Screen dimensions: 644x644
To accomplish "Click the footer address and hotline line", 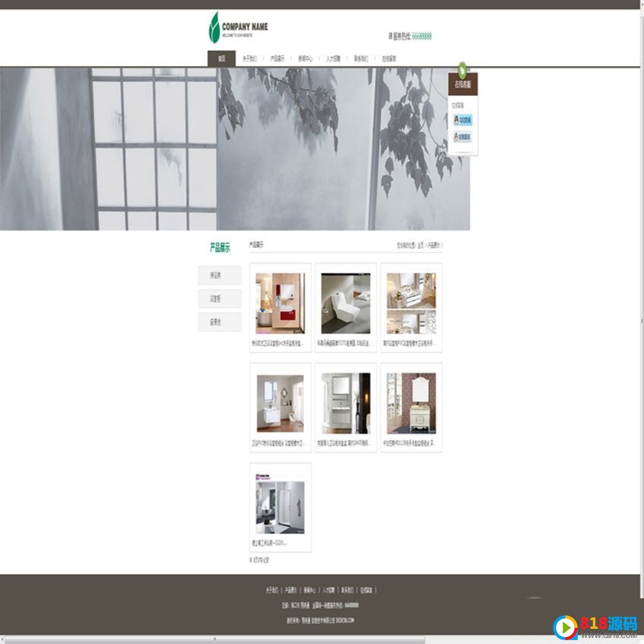I will [320, 605].
